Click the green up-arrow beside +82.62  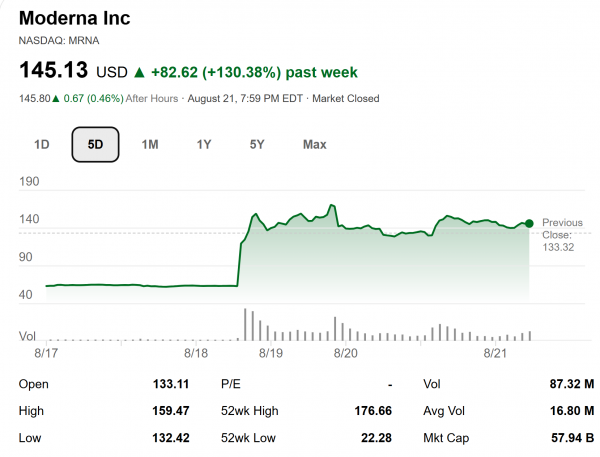point(139,72)
